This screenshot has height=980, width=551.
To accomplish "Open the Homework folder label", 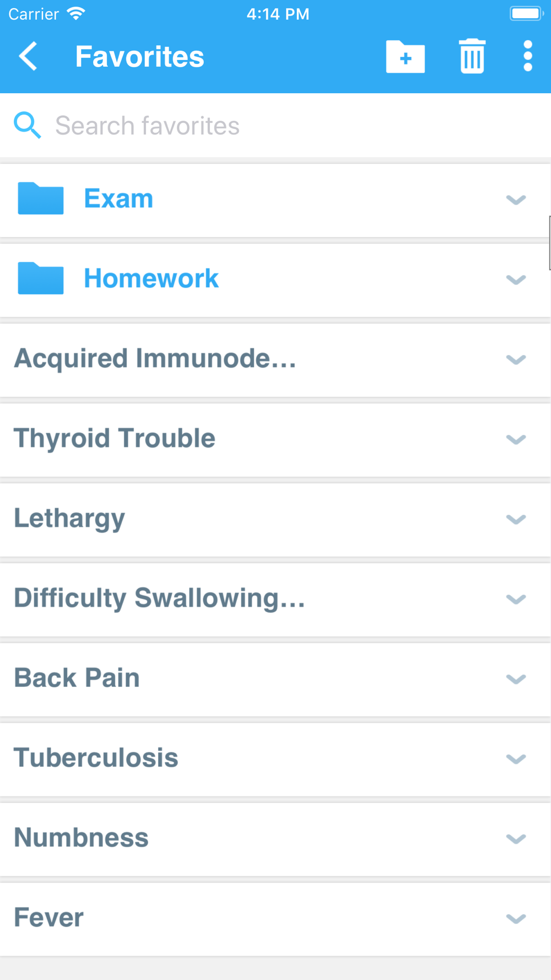I will pos(151,278).
